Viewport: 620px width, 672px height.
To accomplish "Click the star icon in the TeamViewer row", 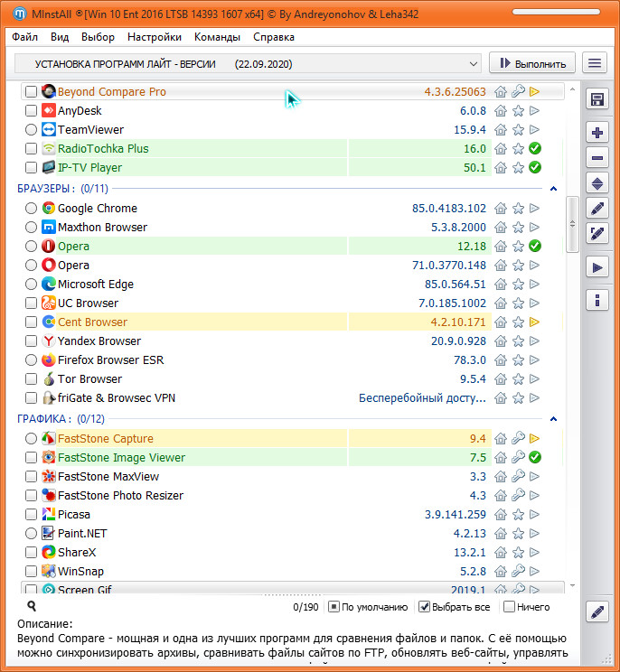I will pyautogui.click(x=518, y=130).
